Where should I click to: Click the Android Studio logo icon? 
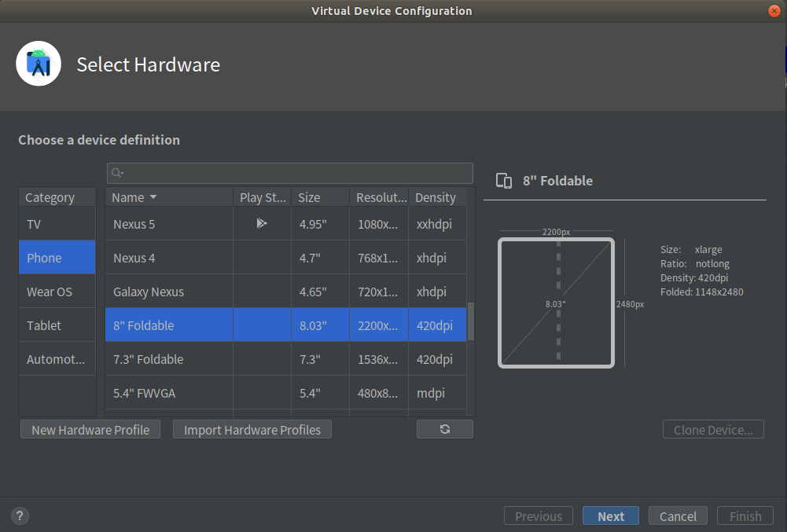click(39, 64)
